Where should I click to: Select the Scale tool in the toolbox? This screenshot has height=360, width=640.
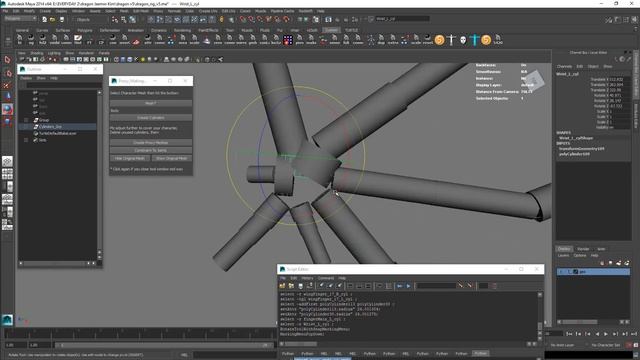point(7,121)
